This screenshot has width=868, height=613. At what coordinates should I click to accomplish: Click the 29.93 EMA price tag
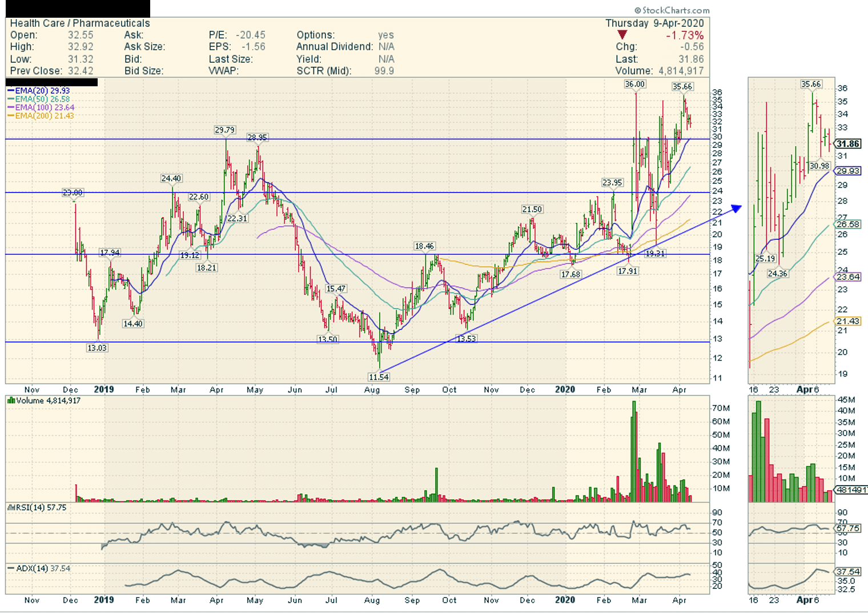(x=848, y=171)
